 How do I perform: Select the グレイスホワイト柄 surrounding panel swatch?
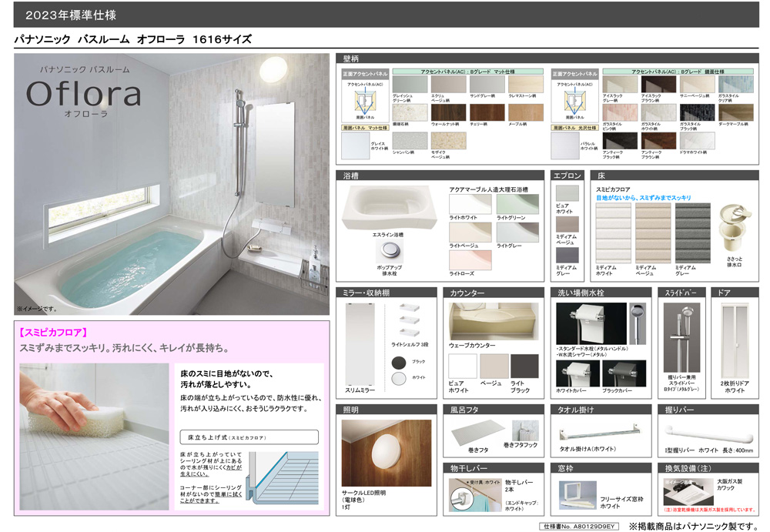pos(356,146)
